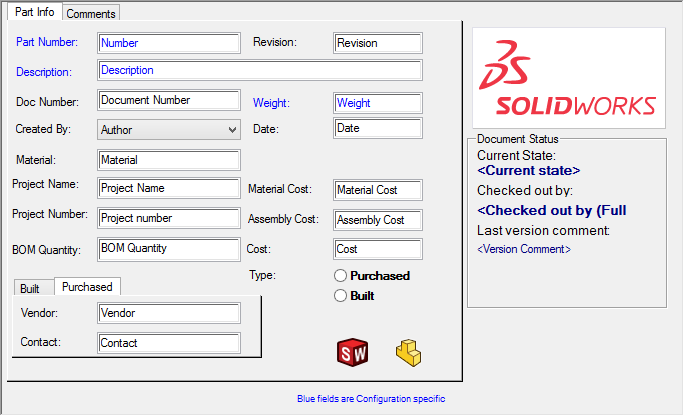The image size is (684, 416).
Task: Click the 'Weight:' label
Action: [x=271, y=103]
